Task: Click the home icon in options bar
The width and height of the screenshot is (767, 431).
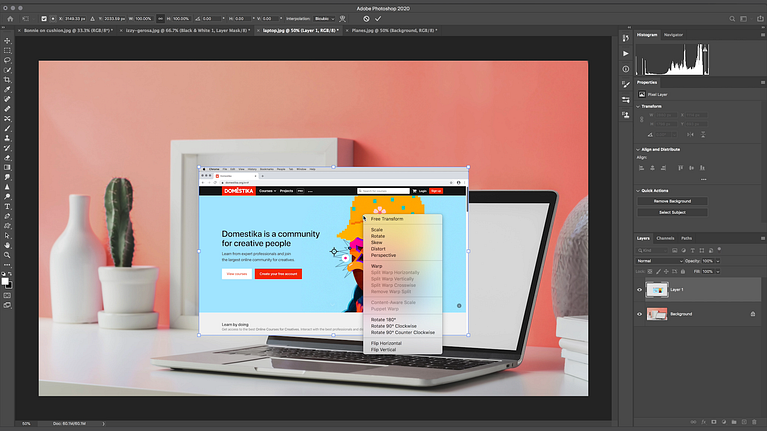Action: click(10, 19)
